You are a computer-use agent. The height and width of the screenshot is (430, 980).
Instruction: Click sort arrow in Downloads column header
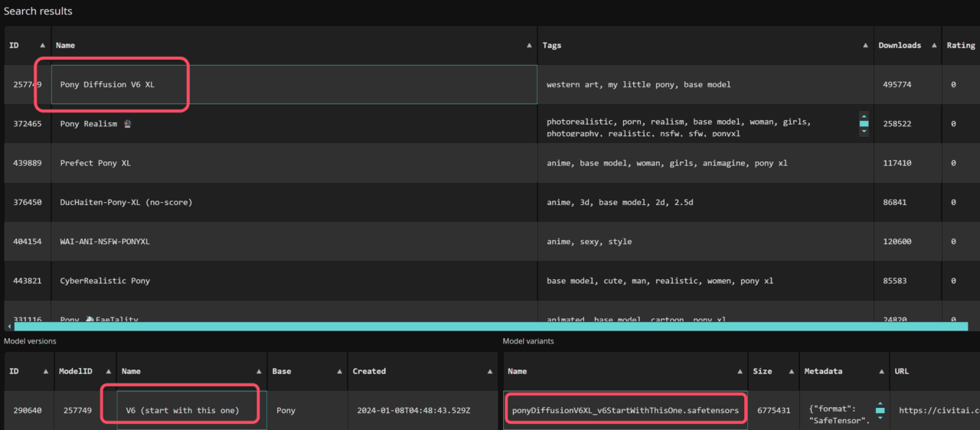click(933, 46)
